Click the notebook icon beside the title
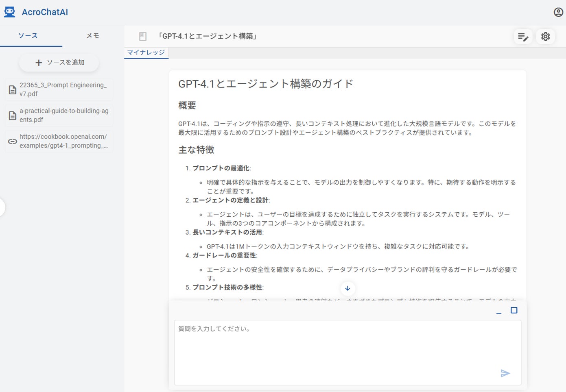Viewport: 566px width, 392px height. click(143, 37)
